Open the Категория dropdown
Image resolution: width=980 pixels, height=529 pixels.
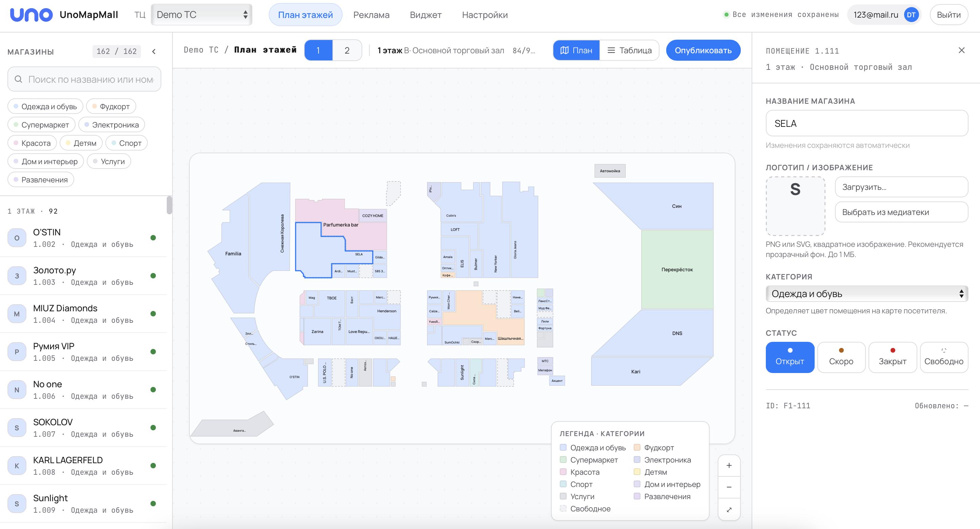pyautogui.click(x=866, y=293)
